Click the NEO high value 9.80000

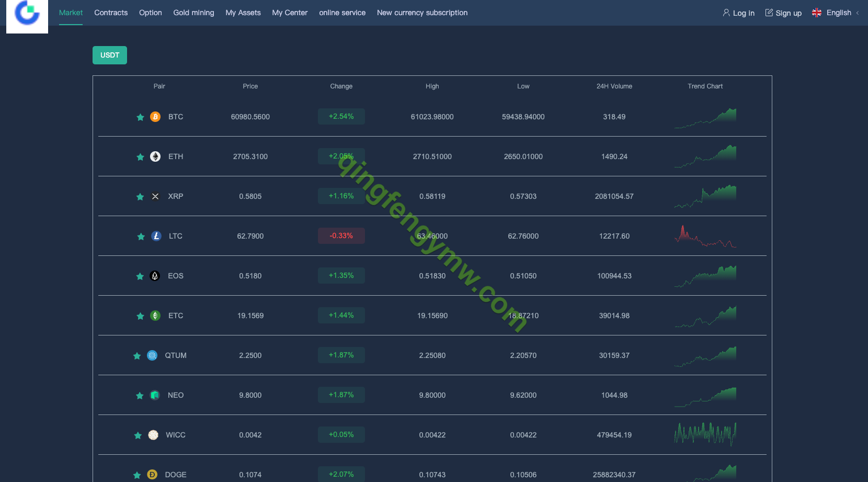pyautogui.click(x=432, y=395)
